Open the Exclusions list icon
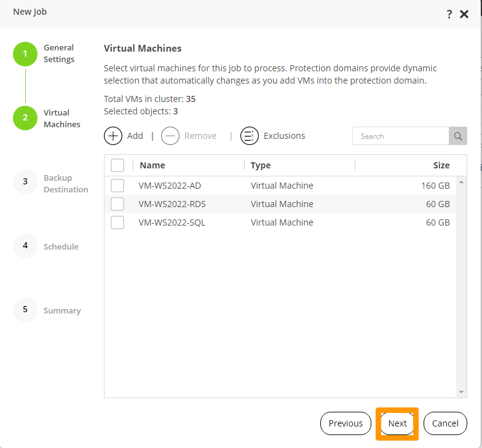 (250, 136)
